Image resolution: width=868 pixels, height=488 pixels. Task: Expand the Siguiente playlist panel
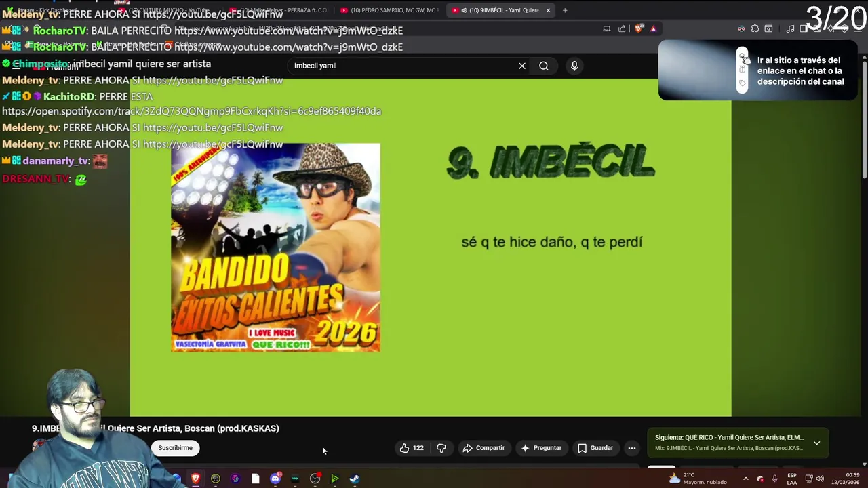816,443
